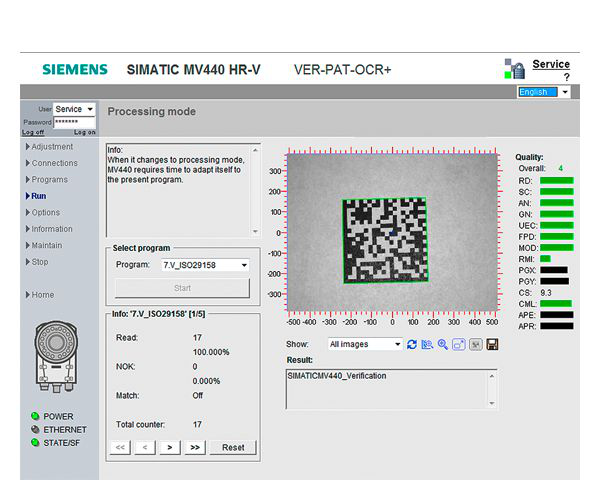Open the Connections menu item
The width and height of the screenshot is (600, 500).
point(52,163)
